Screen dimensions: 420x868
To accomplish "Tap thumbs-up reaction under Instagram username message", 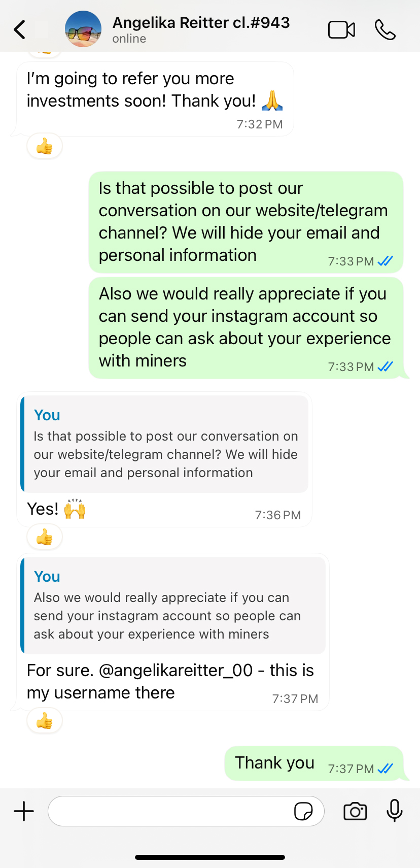I will tap(45, 721).
